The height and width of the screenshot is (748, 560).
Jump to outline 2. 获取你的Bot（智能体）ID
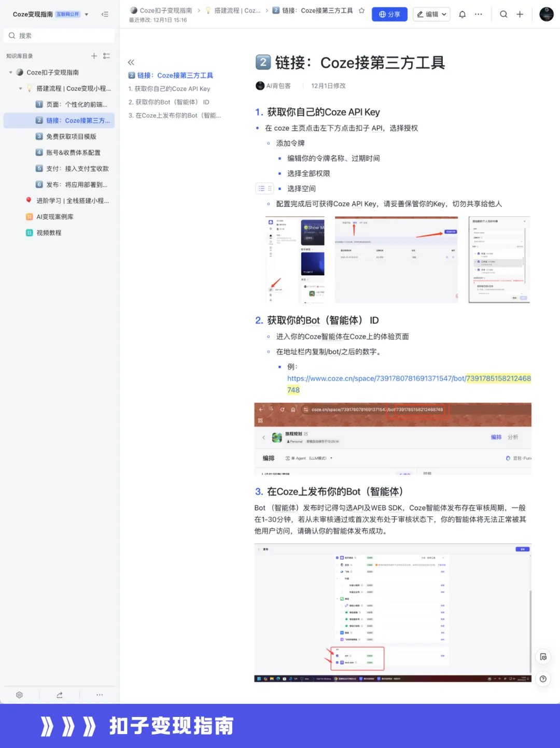click(x=169, y=103)
